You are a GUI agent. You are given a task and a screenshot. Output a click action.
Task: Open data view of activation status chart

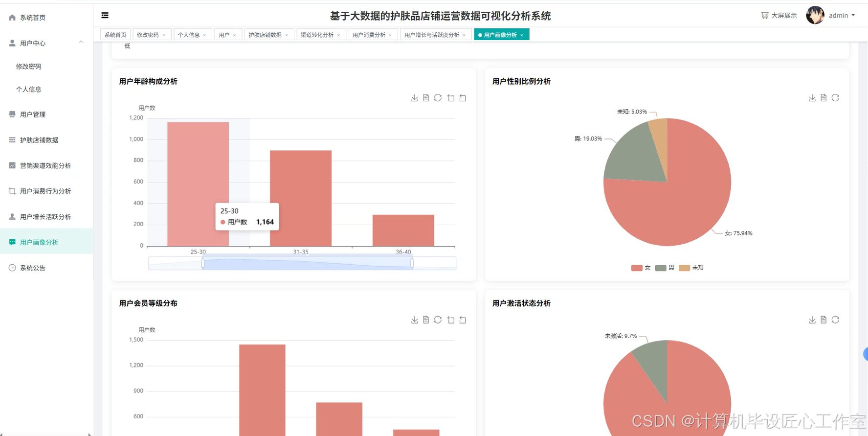point(823,320)
